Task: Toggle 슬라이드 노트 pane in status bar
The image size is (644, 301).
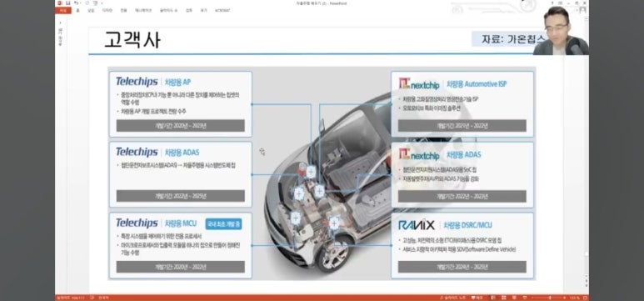Action: point(452,298)
